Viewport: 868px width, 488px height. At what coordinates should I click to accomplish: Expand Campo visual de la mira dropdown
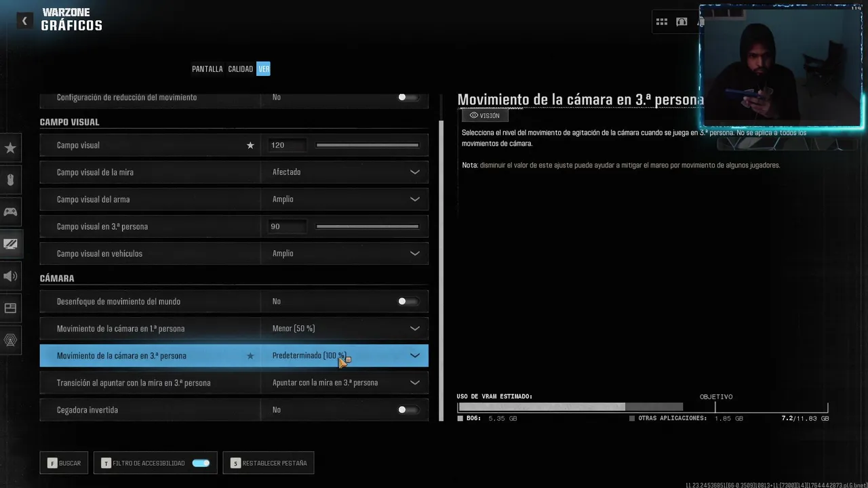tap(415, 172)
